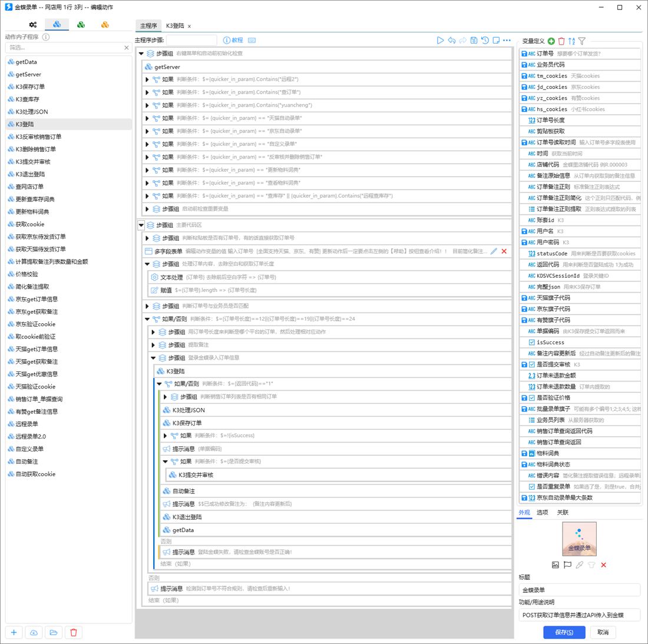Click the save disk icon in toolbar
The height and width of the screenshot is (644, 648).
click(x=474, y=41)
